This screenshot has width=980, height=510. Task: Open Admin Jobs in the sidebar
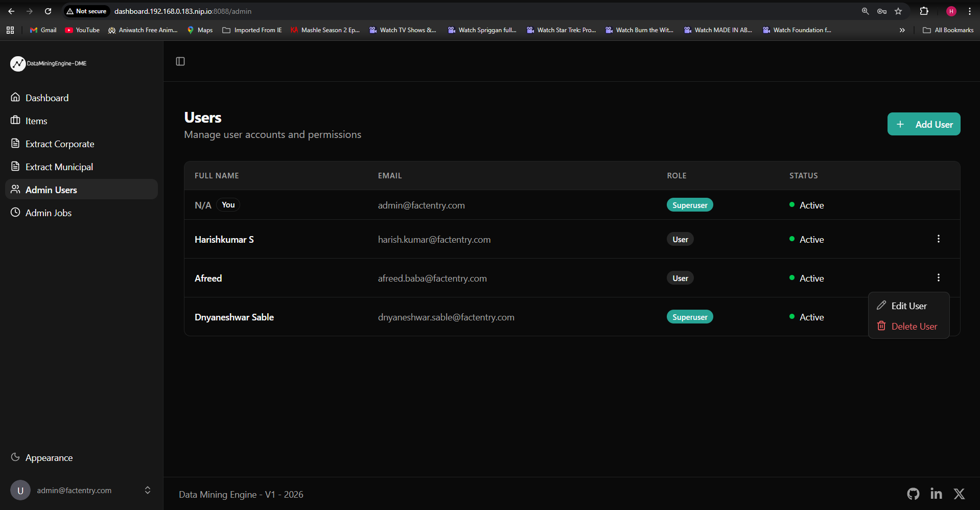[49, 213]
